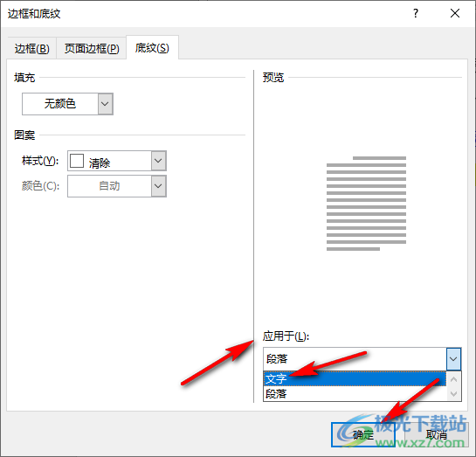The width and height of the screenshot is (476, 457).
Task: Click the list scroll down arrow
Action: point(454,394)
